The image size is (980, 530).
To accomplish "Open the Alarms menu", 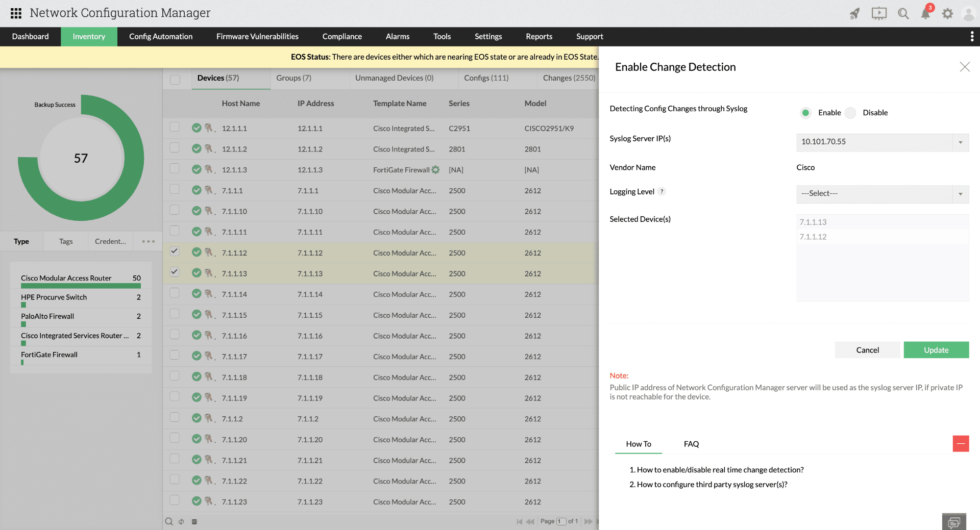I will click(x=398, y=36).
